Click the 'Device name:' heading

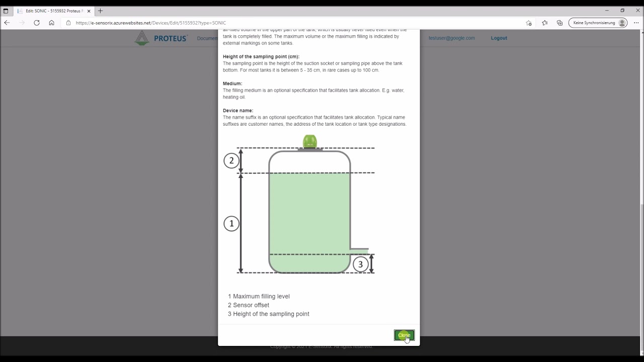[x=238, y=110]
